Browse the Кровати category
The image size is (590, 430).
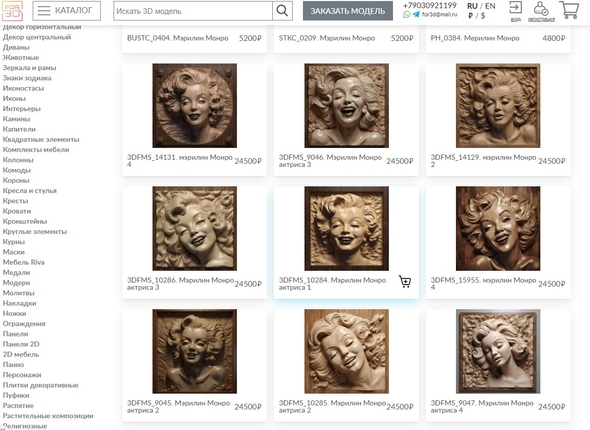pos(17,211)
